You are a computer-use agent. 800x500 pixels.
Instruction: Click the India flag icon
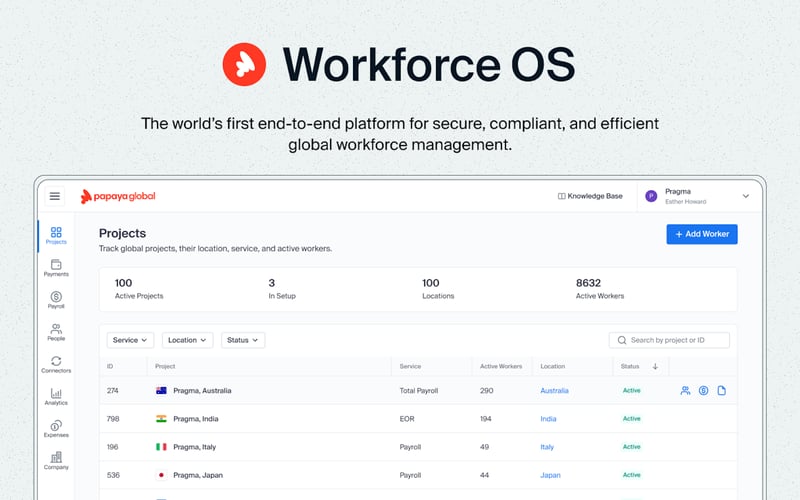pos(161,419)
